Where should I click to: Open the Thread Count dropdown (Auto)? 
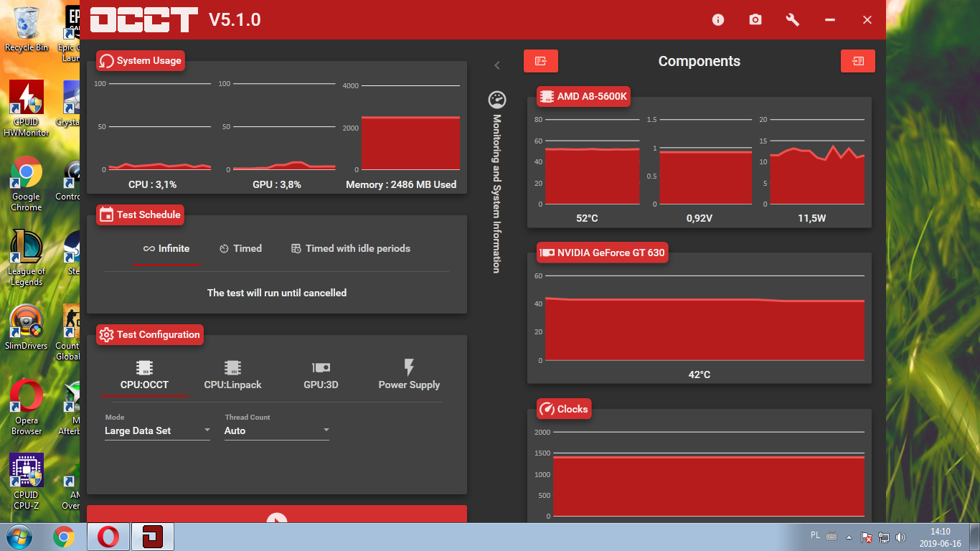click(x=277, y=431)
